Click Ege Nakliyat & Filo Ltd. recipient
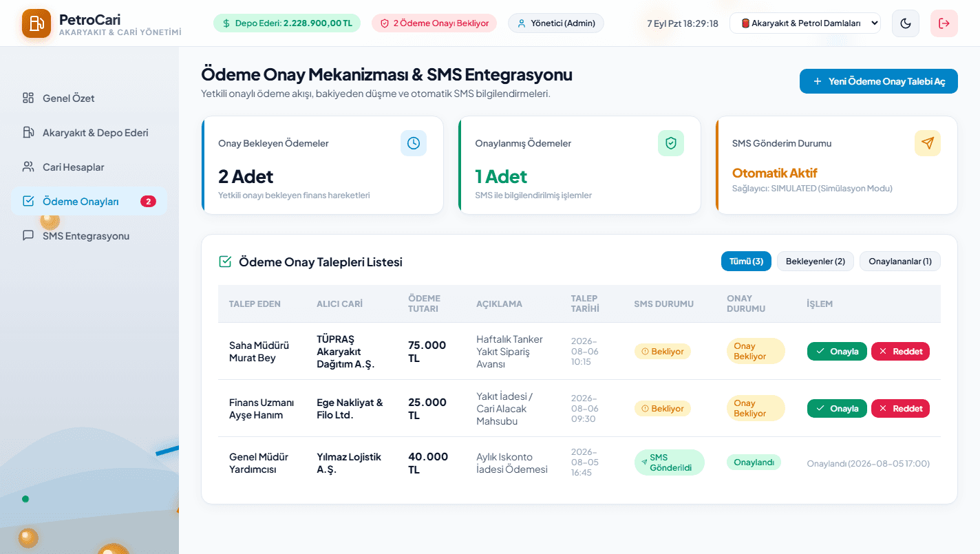 point(350,409)
